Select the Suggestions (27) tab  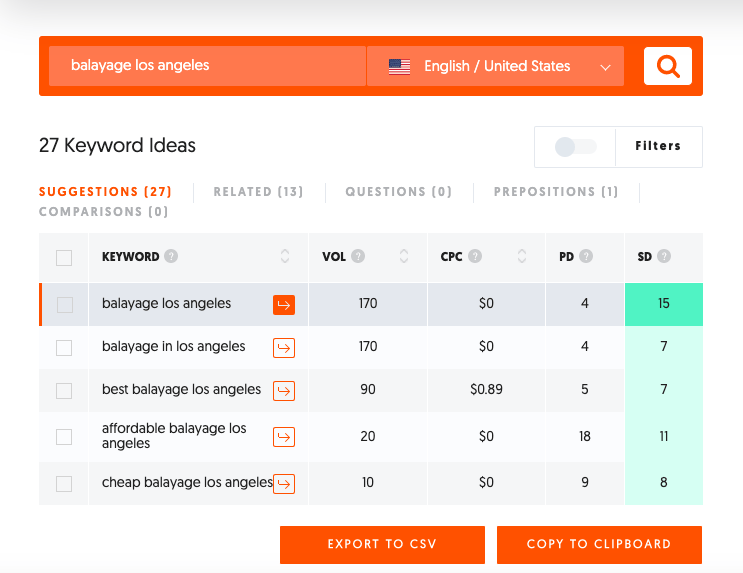pyautogui.click(x=105, y=191)
